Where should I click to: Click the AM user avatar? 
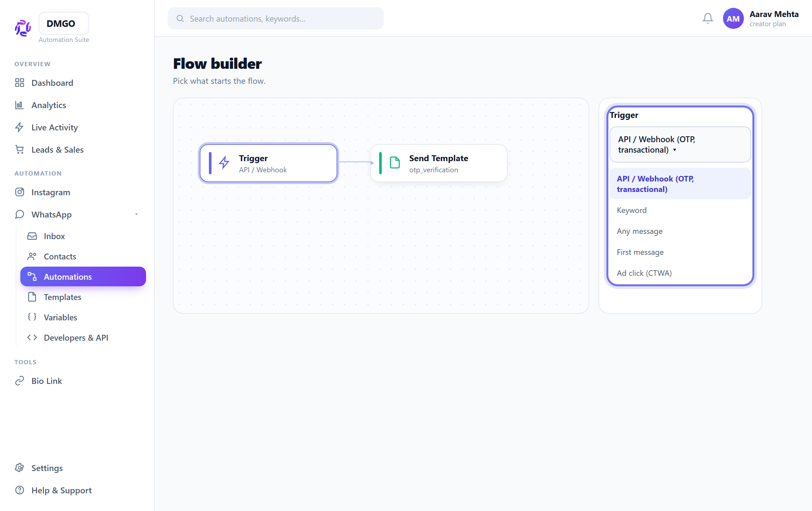coord(733,19)
